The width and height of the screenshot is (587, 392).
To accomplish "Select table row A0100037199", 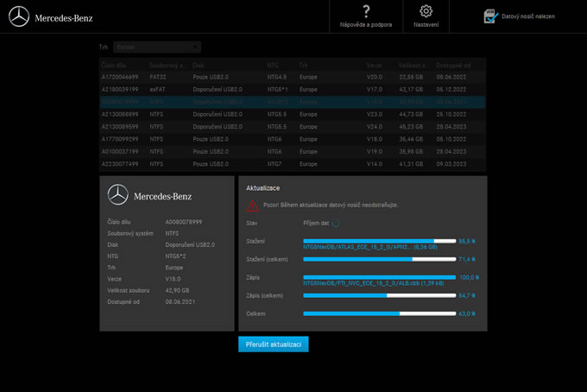I will [293, 152].
